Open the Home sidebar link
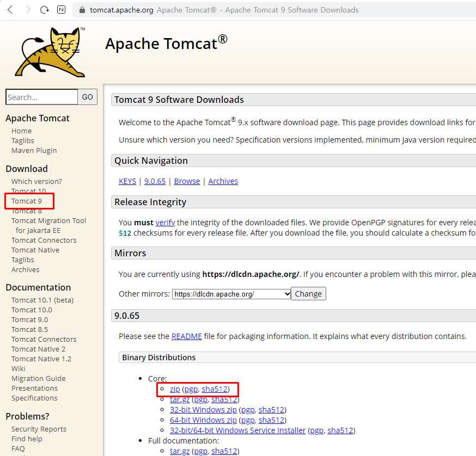The width and height of the screenshot is (476, 456). click(22, 131)
